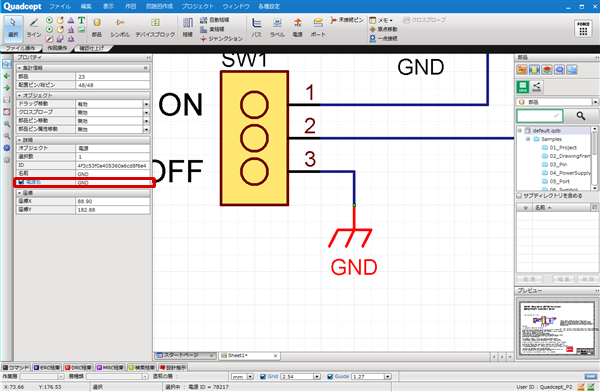
Task: Click the magnifier search button in parts panel
Action: tap(580, 116)
